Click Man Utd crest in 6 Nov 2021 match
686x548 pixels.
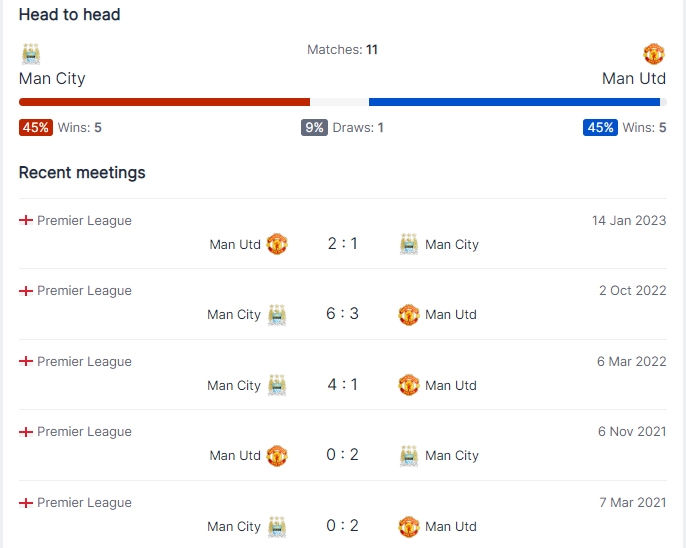click(x=277, y=455)
